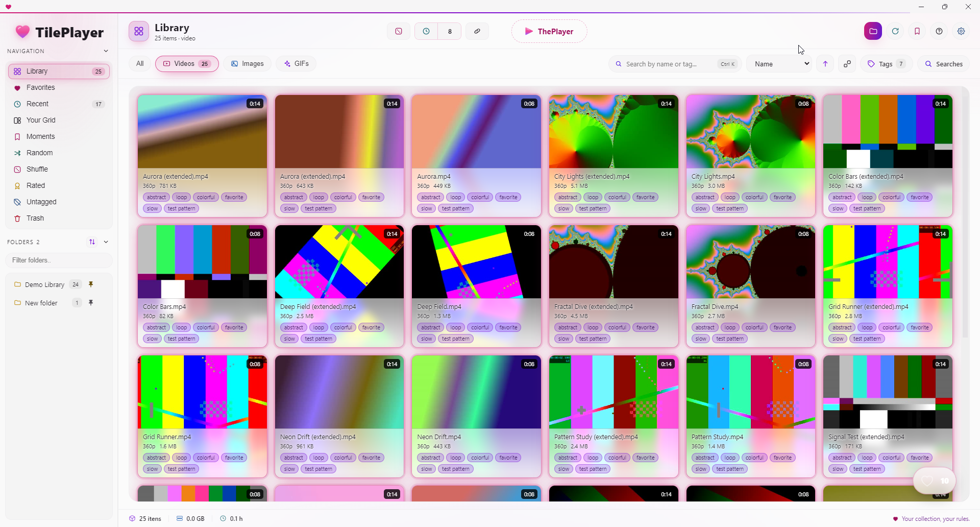Open settings with the gear icon
980x527 pixels.
(961, 31)
